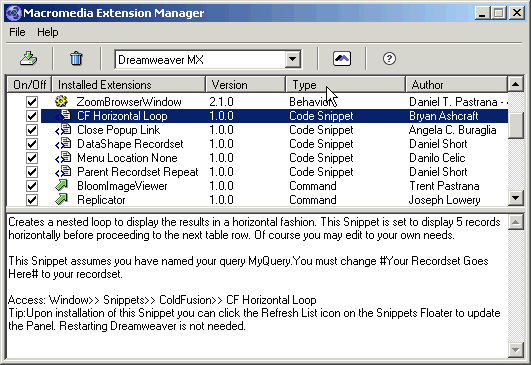The width and height of the screenshot is (531, 365).
Task: Close the Extension Manager window
Action: pyautogui.click(x=517, y=13)
